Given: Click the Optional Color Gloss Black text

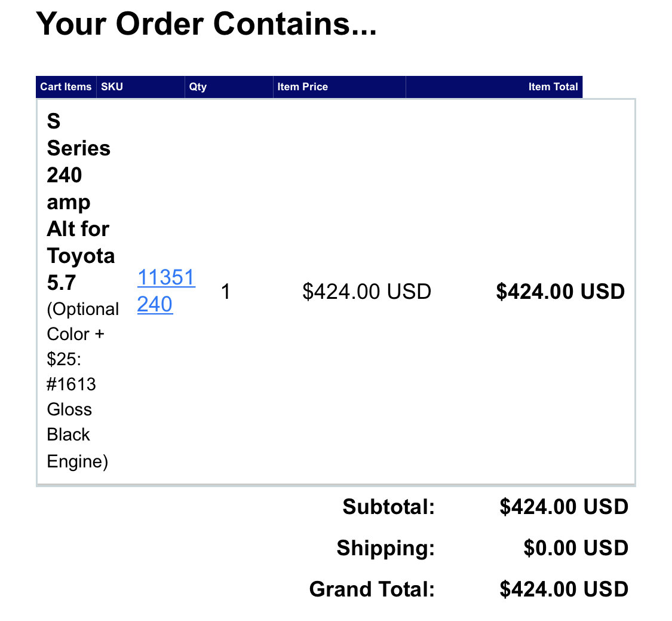Looking at the screenshot, I should pyautogui.click(x=82, y=385).
